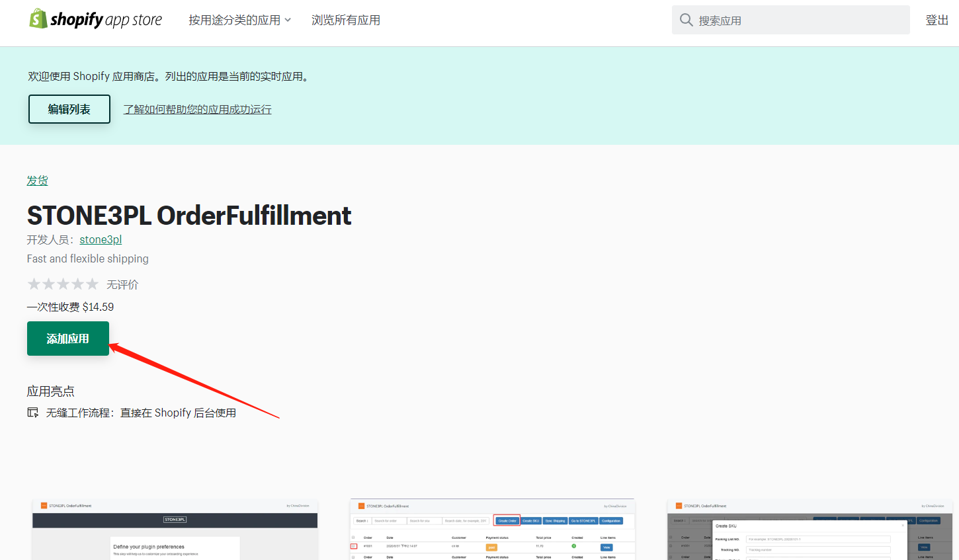Open 了解如何帮助您的应用成功运行 link
959x560 pixels.
pos(197,109)
